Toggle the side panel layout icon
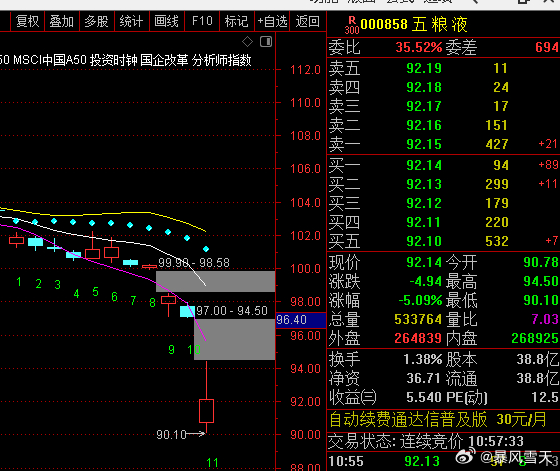This screenshot has height=471, width=560. (x=266, y=42)
